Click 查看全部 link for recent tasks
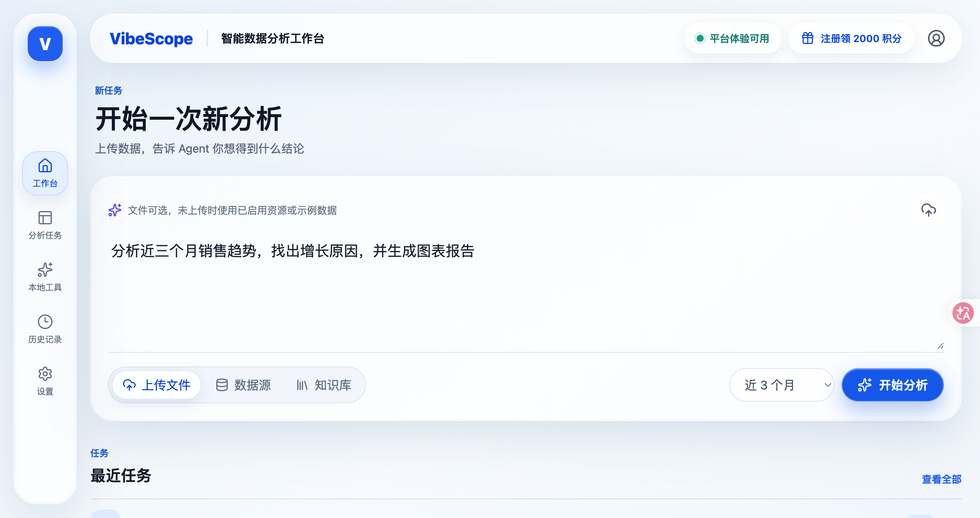 (941, 479)
